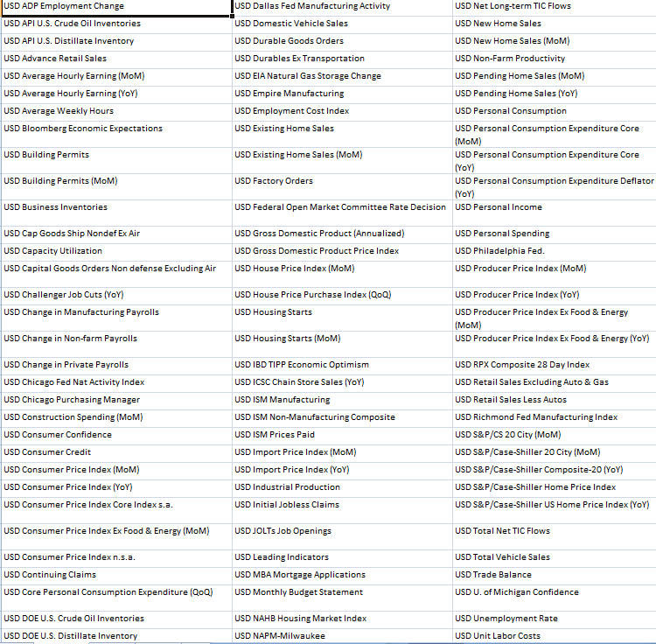Select USD EIA Natural Gas Storage Change
656x644 pixels.
tap(342, 77)
